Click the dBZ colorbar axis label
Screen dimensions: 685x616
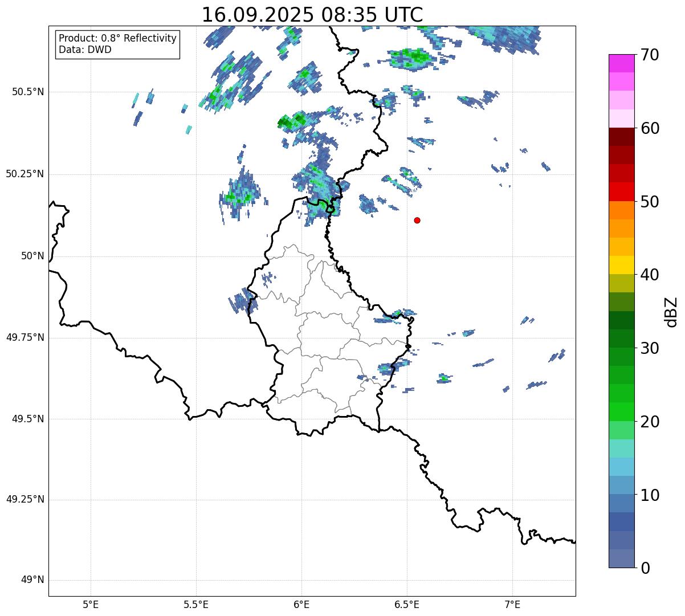[671, 311]
